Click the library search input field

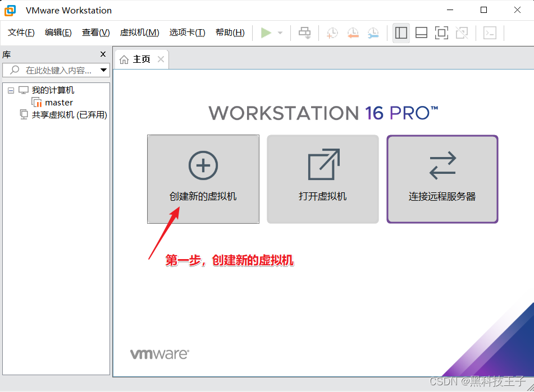56,70
